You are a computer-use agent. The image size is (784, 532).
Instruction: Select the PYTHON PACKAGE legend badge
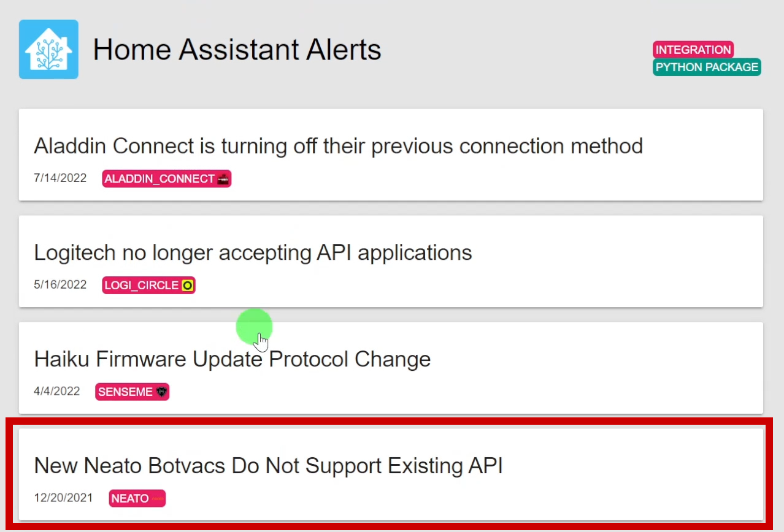(707, 67)
